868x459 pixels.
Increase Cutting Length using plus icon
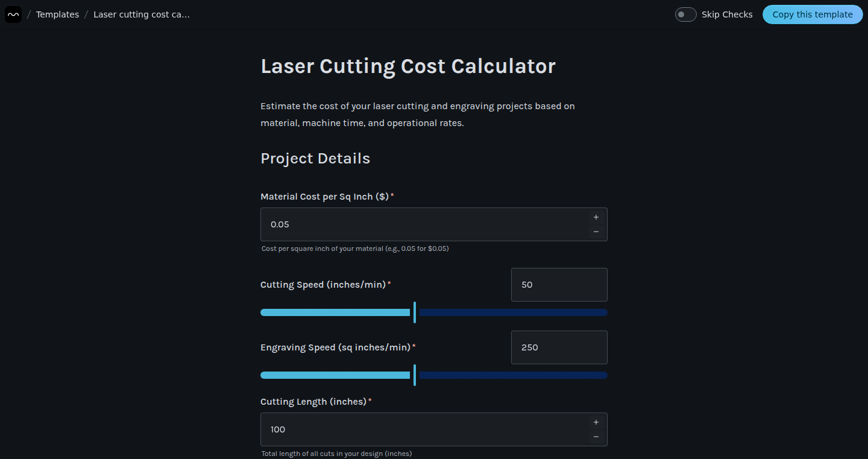click(596, 422)
